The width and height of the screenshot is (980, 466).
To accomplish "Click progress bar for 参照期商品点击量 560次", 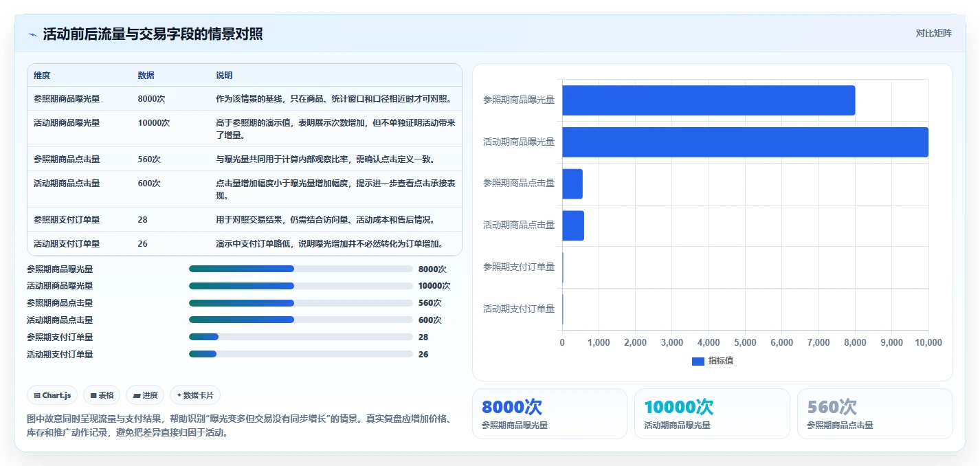I will click(x=301, y=303).
